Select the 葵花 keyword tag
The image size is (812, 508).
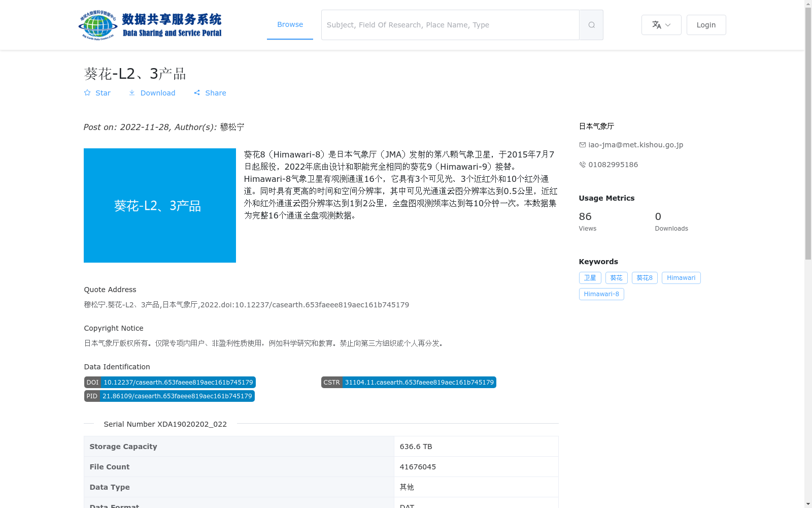coord(616,278)
